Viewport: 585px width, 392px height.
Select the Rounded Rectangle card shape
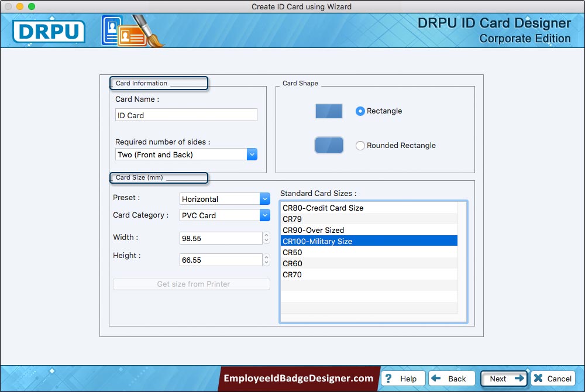tap(360, 146)
